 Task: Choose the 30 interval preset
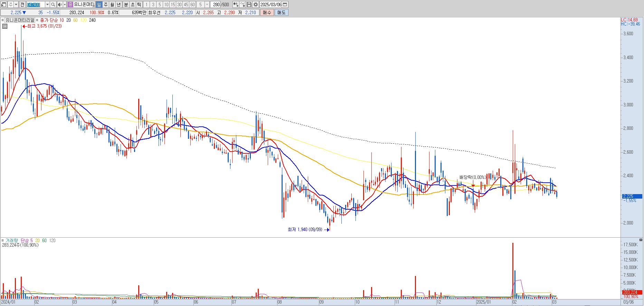point(179,4)
